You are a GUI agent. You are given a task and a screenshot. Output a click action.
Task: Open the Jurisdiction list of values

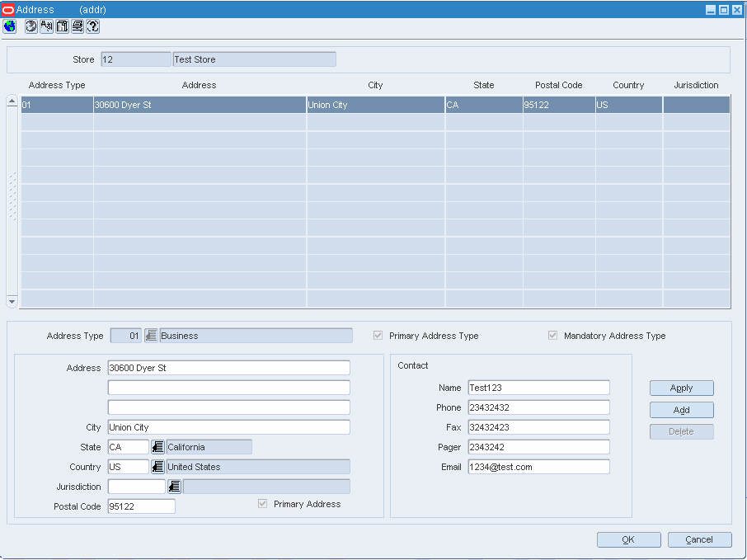174,487
